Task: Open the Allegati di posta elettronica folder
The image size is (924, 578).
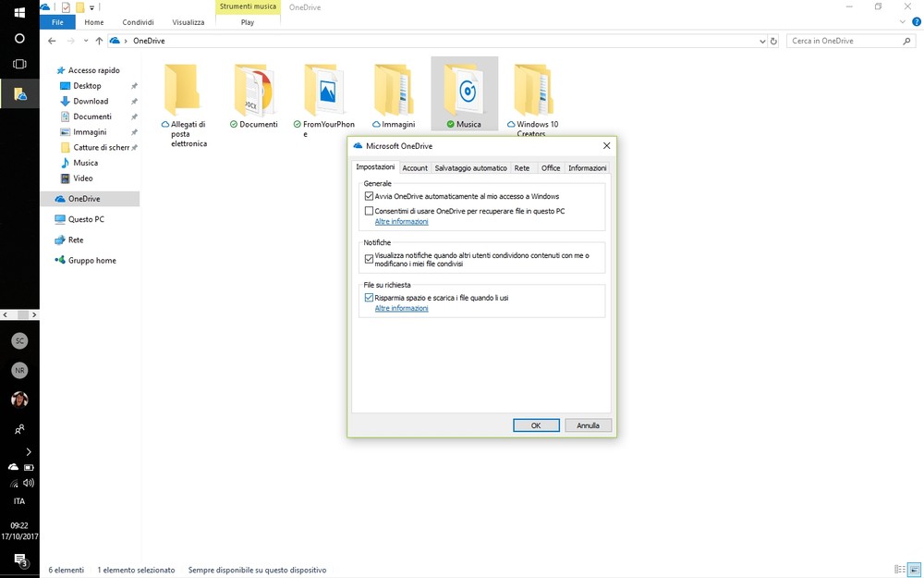Action: tap(183, 91)
